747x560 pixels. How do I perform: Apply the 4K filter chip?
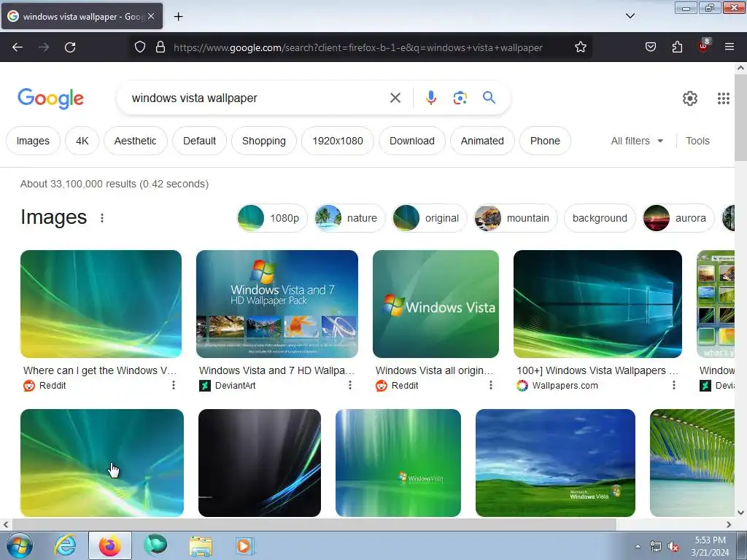82,141
